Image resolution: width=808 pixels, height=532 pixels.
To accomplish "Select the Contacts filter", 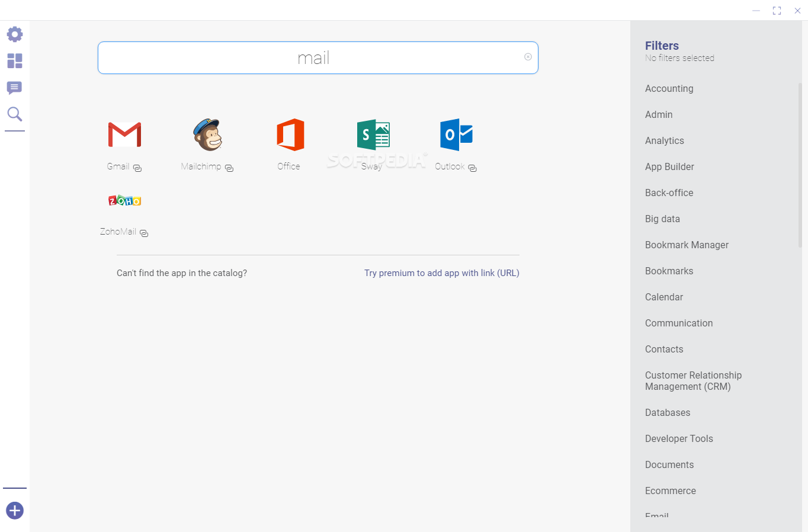I will pyautogui.click(x=664, y=349).
